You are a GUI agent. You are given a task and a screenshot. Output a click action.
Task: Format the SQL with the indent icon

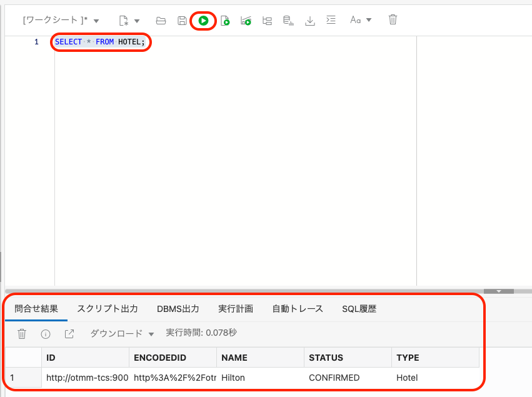(331, 20)
